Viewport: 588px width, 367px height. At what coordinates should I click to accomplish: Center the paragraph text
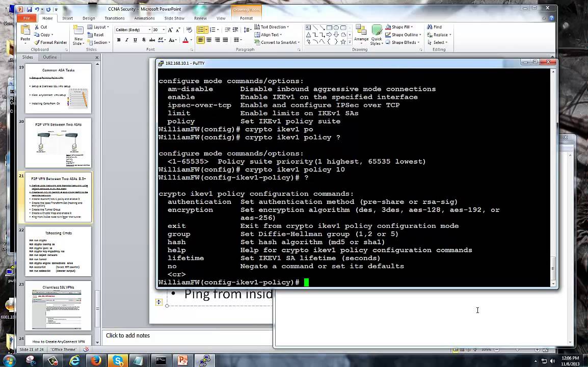click(x=209, y=40)
